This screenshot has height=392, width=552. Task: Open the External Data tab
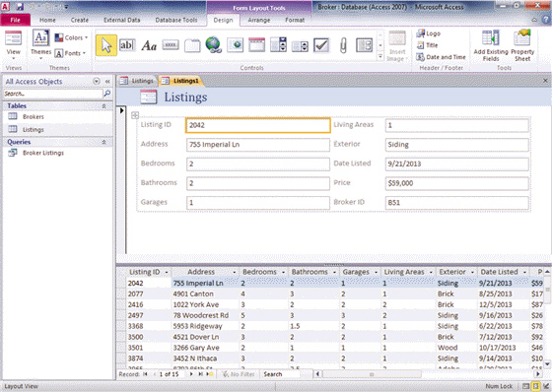(x=122, y=20)
